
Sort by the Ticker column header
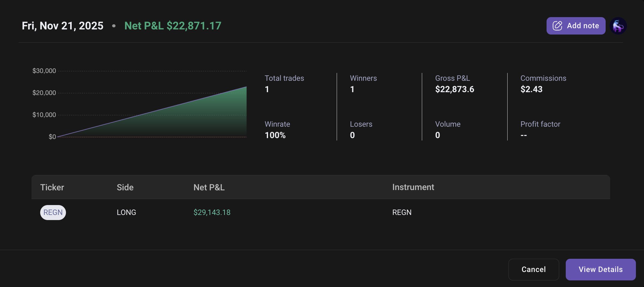click(x=52, y=187)
